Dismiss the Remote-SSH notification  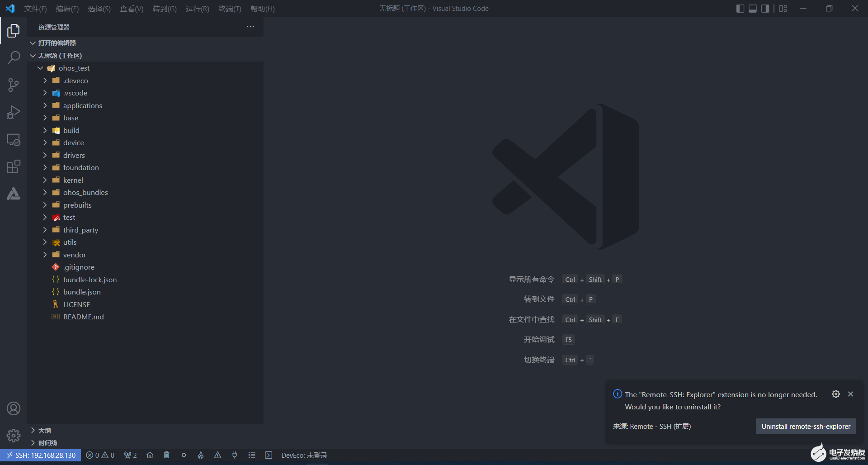click(x=850, y=394)
